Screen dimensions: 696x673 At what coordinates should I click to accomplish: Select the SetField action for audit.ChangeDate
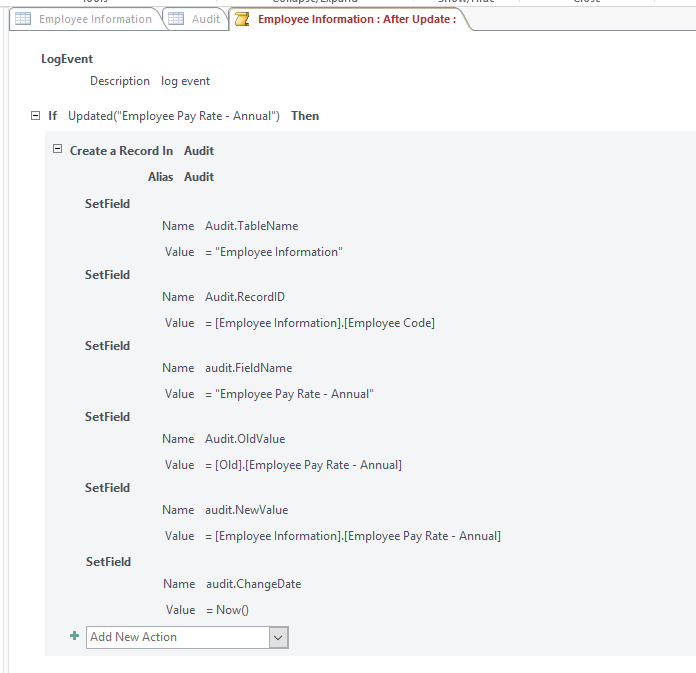[108, 562]
